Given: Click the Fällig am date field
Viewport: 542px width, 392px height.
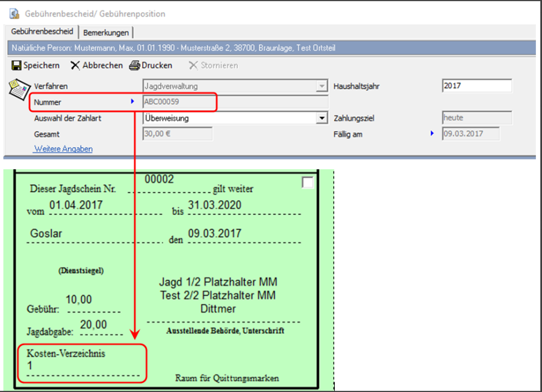Looking at the screenshot, I should pos(476,134).
